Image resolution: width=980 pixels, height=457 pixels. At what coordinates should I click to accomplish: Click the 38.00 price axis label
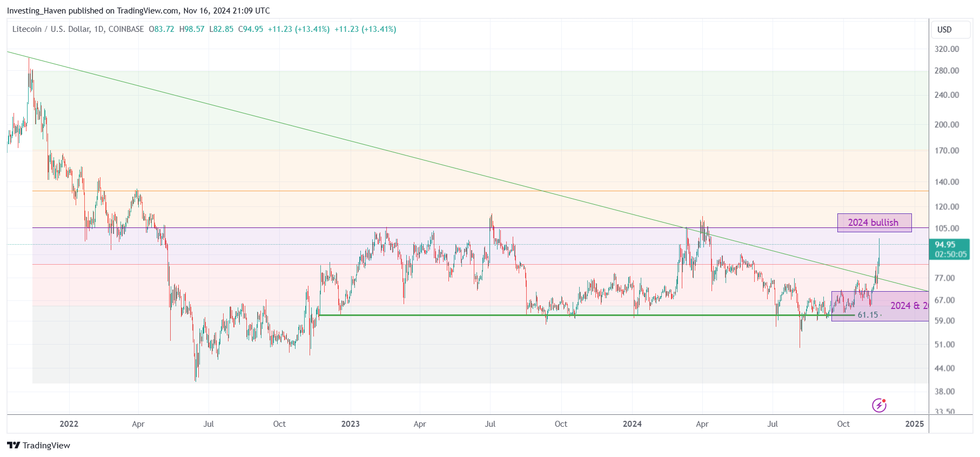[945, 392]
